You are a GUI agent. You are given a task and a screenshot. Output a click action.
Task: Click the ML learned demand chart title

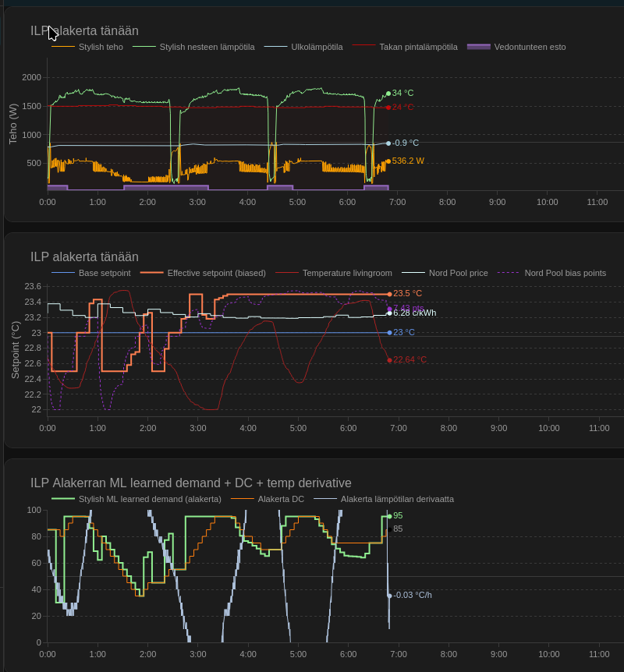click(x=190, y=483)
